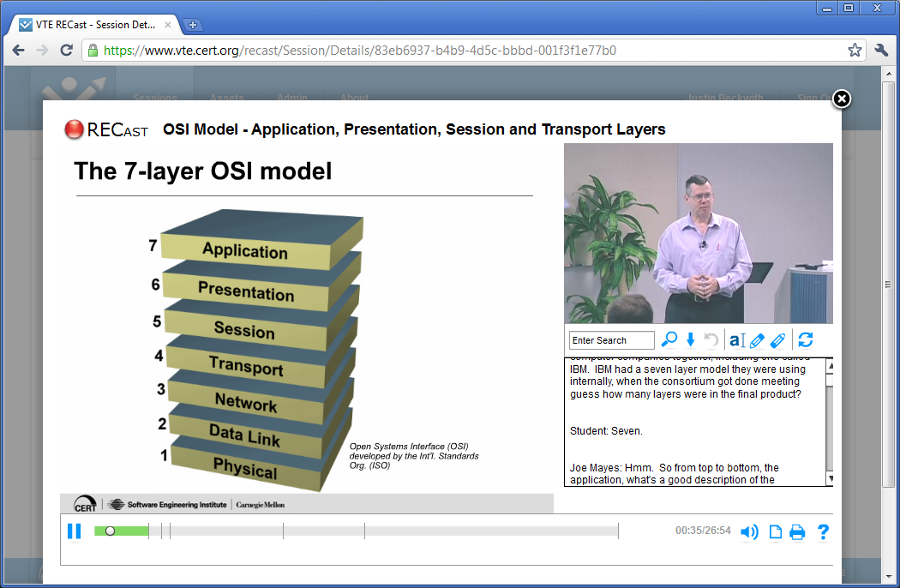Viewport: 900px width, 588px height.
Task: Choose the pencil tool beside the refresh icon
Action: (x=777, y=340)
